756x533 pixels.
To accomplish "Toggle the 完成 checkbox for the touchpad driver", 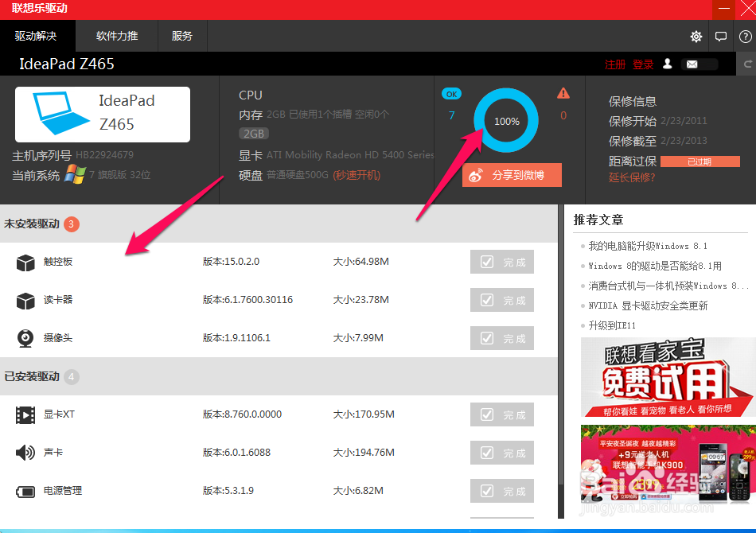I will pyautogui.click(x=488, y=262).
